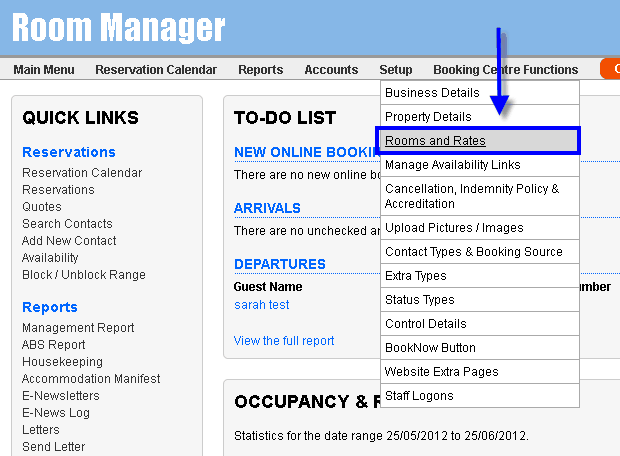Click the Reservations heading in Quick Links
620x456 pixels.
(x=69, y=152)
